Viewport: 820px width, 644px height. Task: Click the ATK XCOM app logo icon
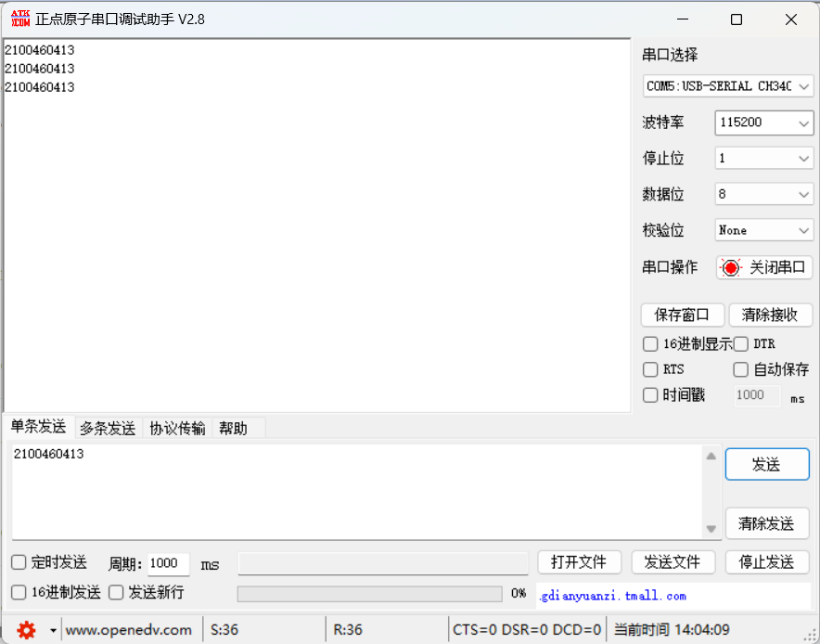point(20,19)
